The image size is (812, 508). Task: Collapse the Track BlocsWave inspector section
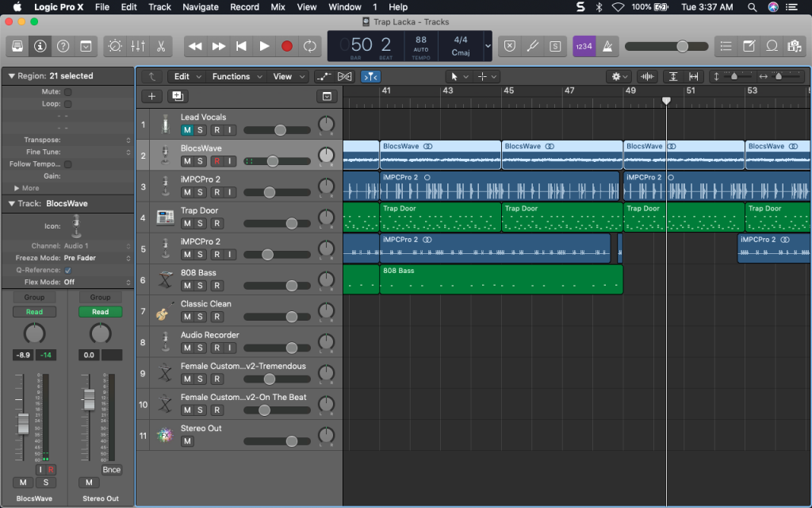[x=11, y=204]
